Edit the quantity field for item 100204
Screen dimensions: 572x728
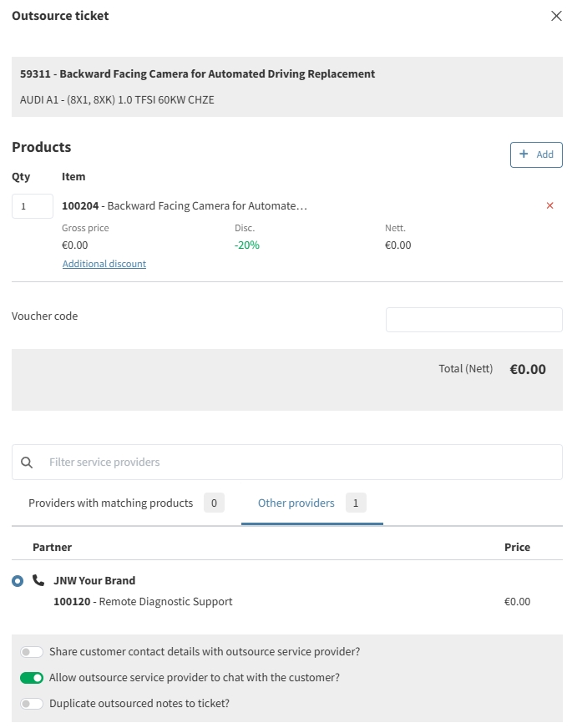point(33,206)
